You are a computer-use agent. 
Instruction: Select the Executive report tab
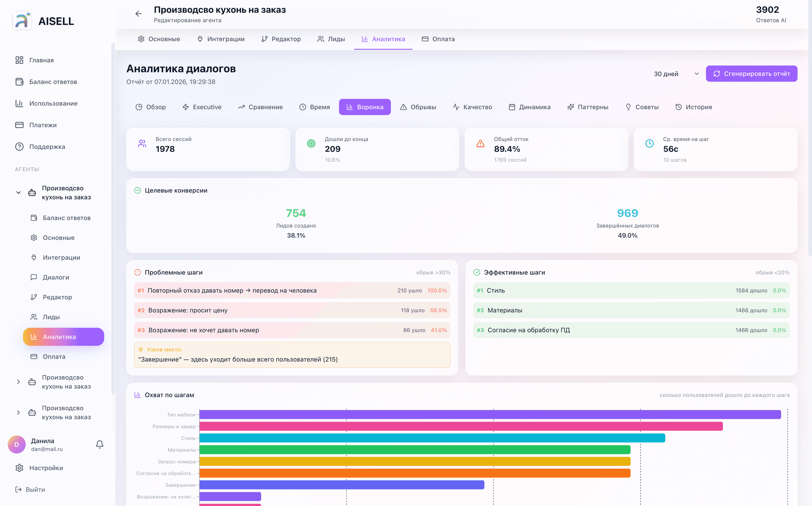coord(202,107)
